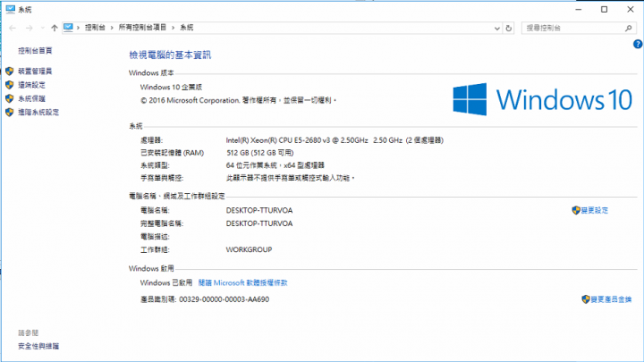Expand chevron after 控制台 breadcrumb
The height and width of the screenshot is (362, 644).
(x=112, y=28)
